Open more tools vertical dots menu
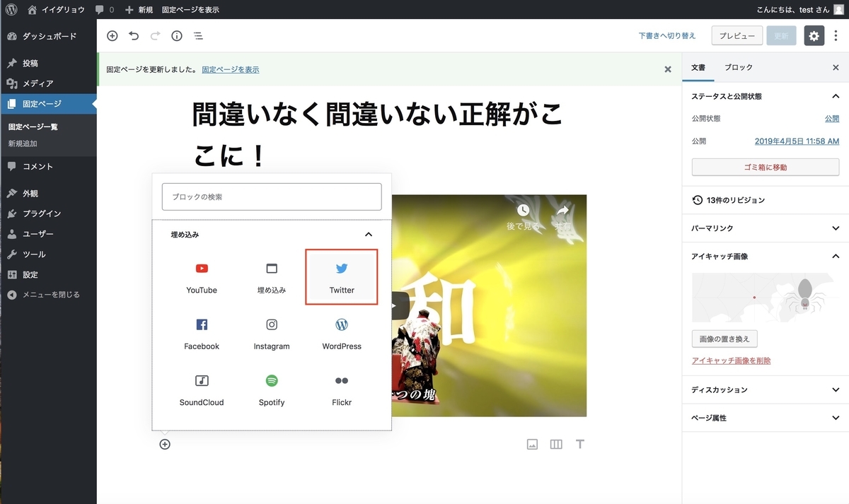 coord(836,36)
